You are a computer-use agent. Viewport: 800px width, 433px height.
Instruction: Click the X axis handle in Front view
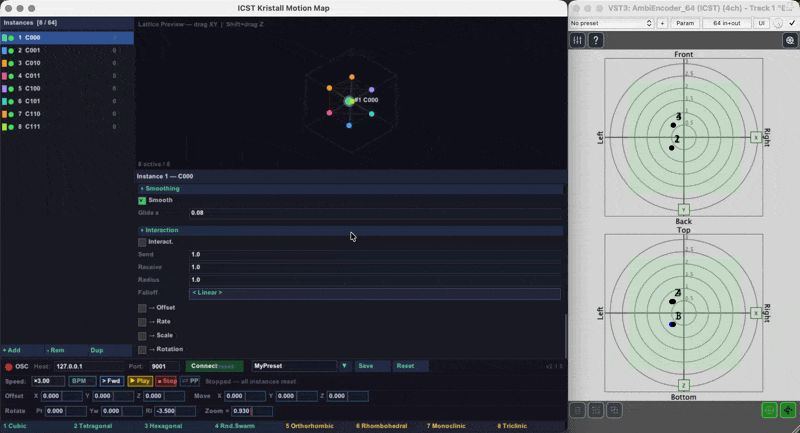pyautogui.click(x=756, y=137)
